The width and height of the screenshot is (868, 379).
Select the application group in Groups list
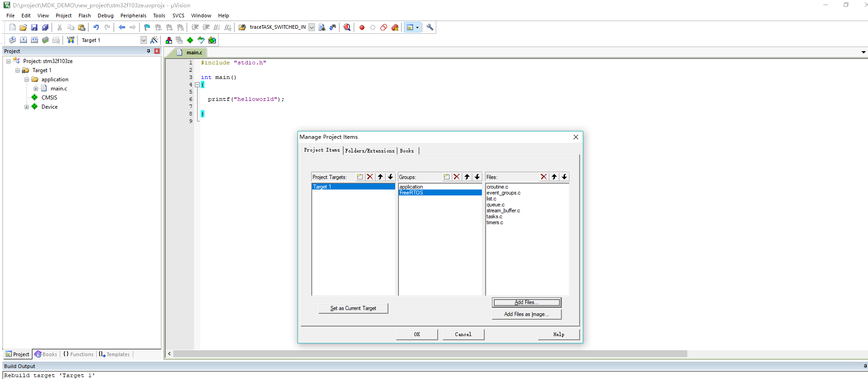pyautogui.click(x=440, y=187)
